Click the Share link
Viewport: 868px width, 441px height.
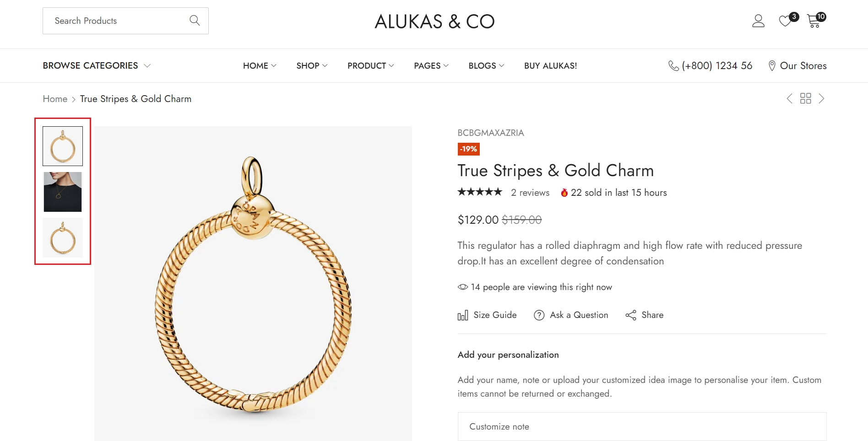645,315
